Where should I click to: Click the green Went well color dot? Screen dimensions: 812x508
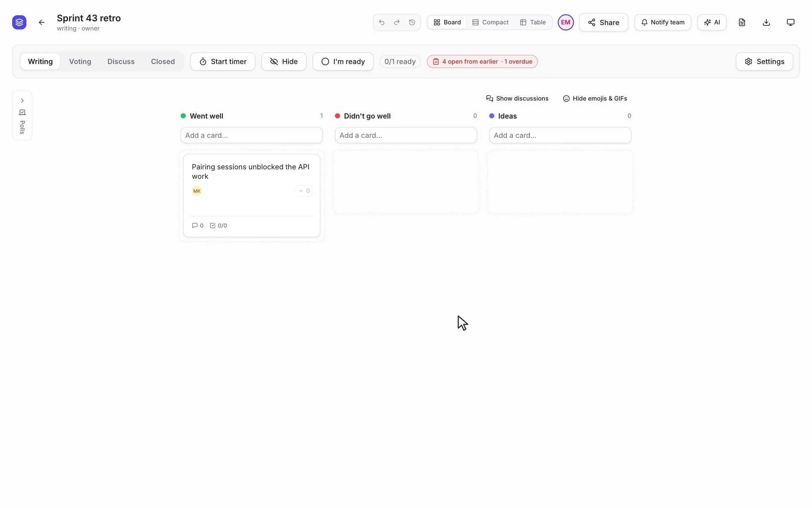(183, 116)
